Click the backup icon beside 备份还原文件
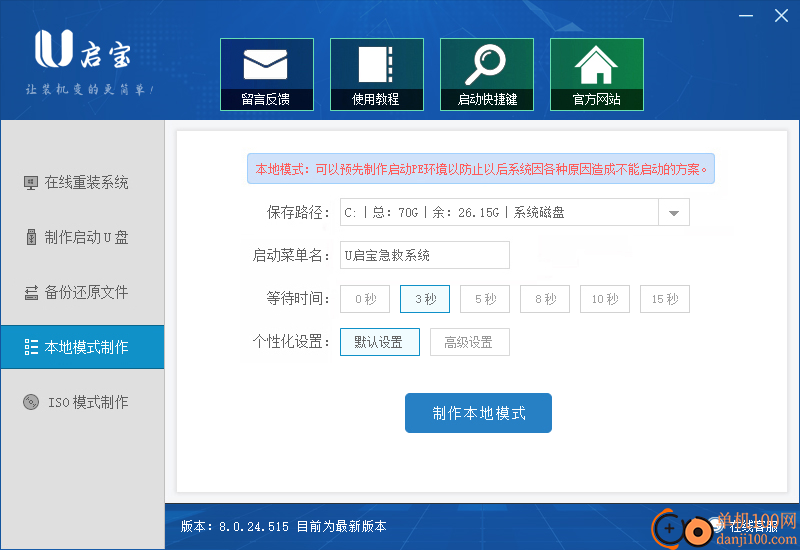Image resolution: width=800 pixels, height=550 pixels. 31,292
